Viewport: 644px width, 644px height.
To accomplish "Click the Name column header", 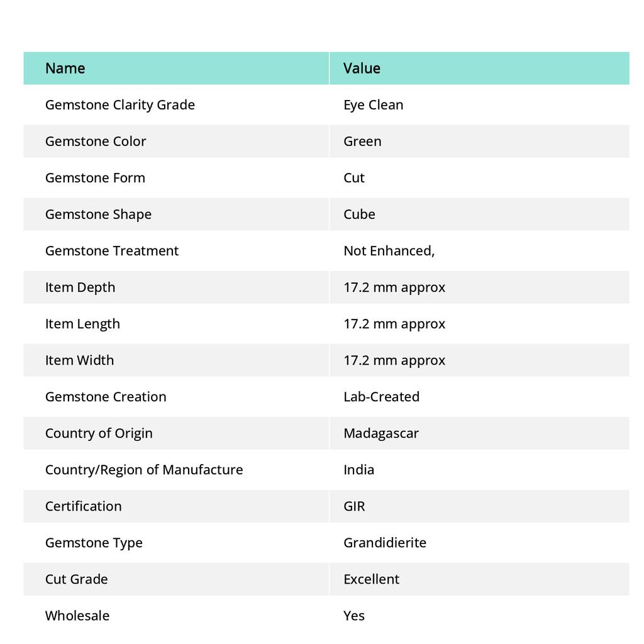I will coord(65,68).
